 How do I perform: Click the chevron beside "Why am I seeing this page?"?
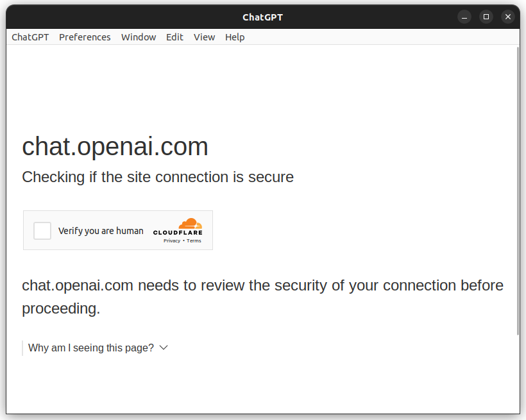coord(164,348)
